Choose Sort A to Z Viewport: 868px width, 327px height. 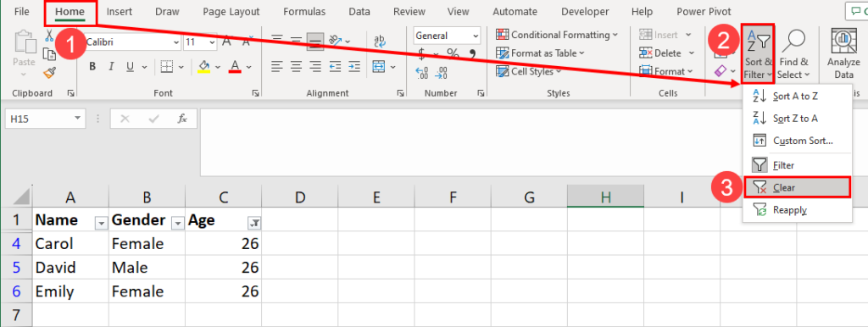[797, 97]
